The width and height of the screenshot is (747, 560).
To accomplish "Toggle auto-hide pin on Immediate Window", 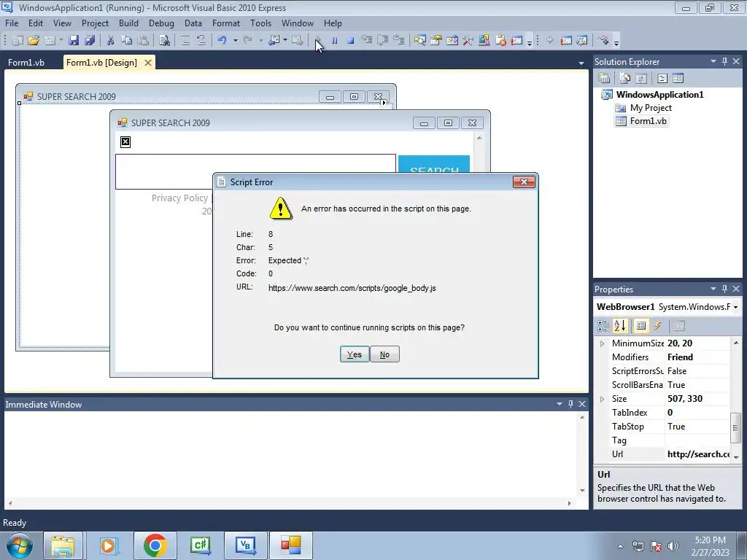I will coord(570,404).
